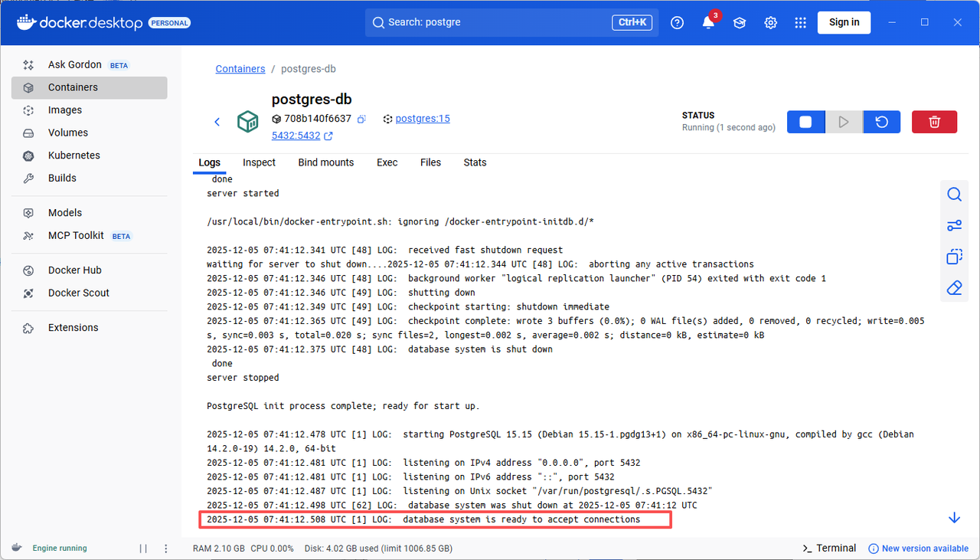Click the 'database system is shut down' log line
This screenshot has height=560, width=980.
click(380, 349)
